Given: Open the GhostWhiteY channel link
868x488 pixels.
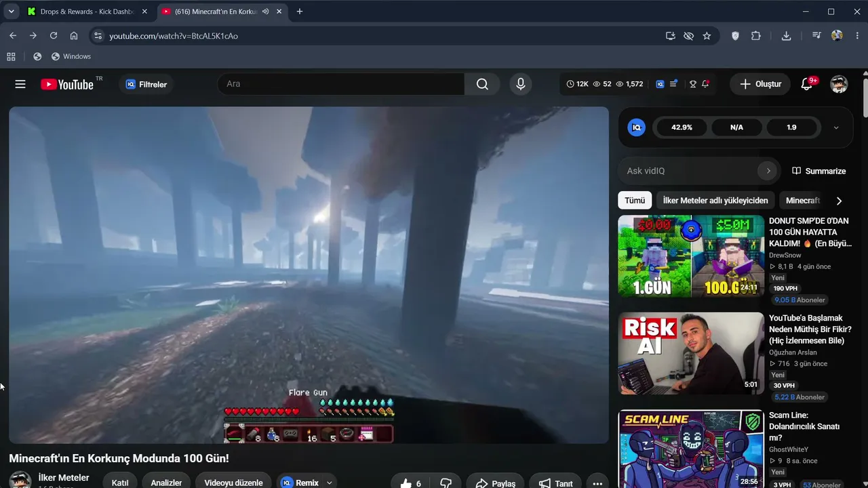Looking at the screenshot, I should point(789,449).
